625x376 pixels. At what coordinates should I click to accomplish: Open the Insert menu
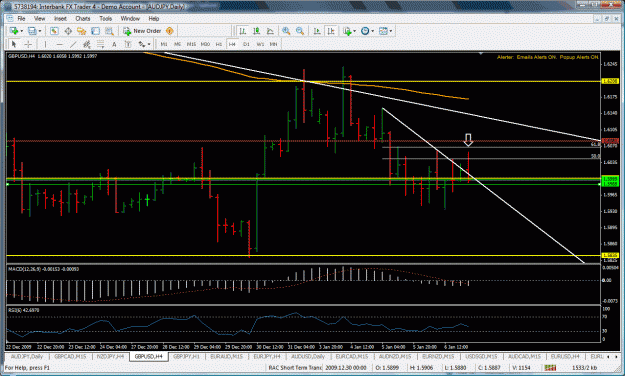60,18
